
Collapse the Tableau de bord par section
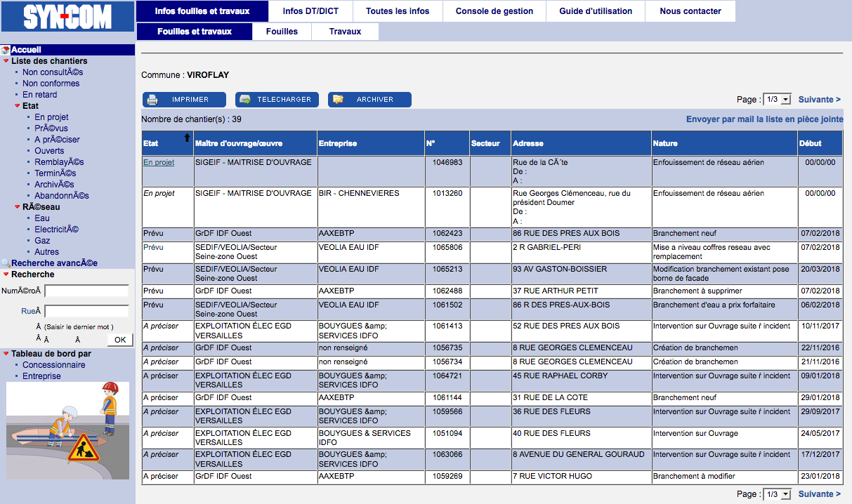click(x=6, y=354)
